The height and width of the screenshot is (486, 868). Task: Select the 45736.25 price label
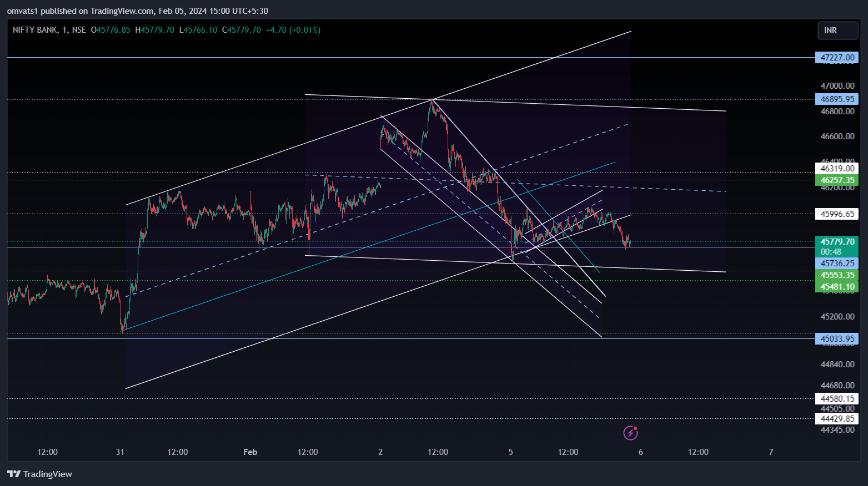click(x=837, y=264)
